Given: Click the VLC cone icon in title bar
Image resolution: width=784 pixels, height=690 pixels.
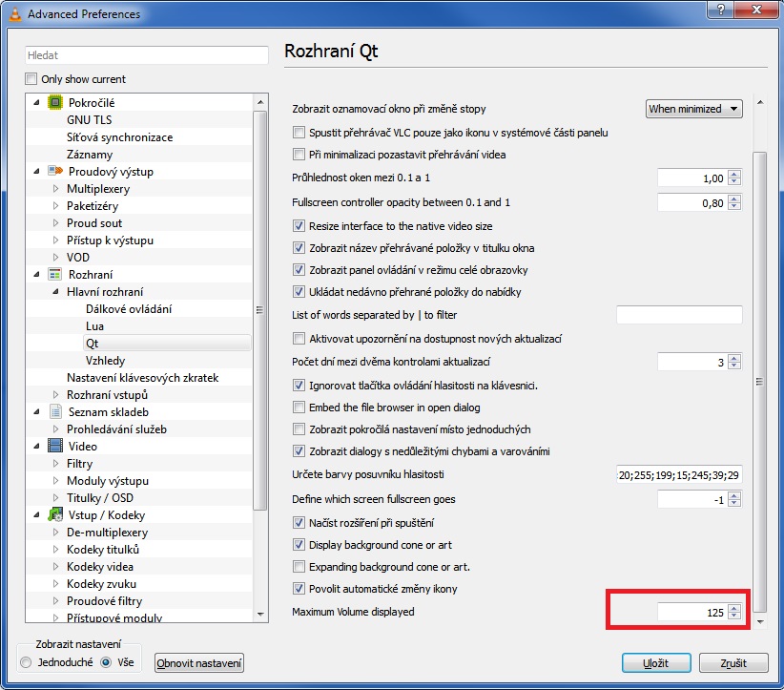Looking at the screenshot, I should click(x=15, y=13).
